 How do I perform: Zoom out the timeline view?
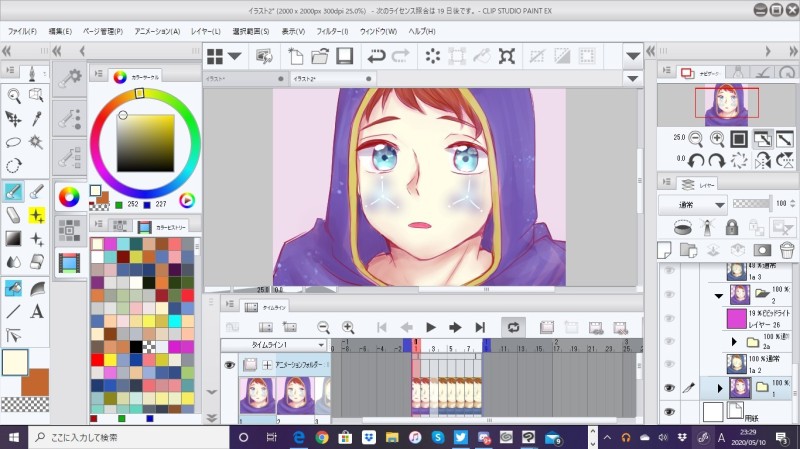coord(323,327)
